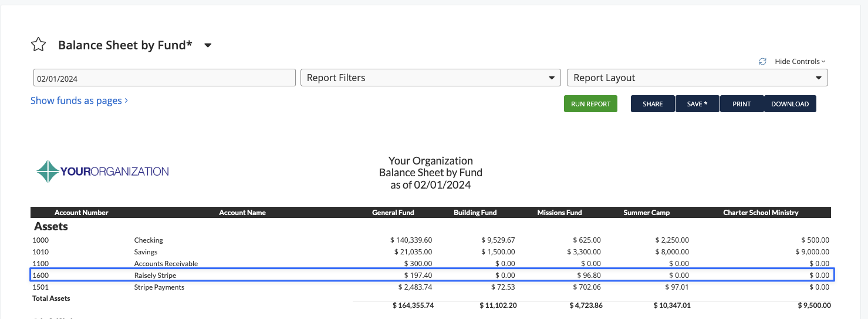This screenshot has height=319, width=868.
Task: Click the SAVE * button
Action: (x=697, y=104)
